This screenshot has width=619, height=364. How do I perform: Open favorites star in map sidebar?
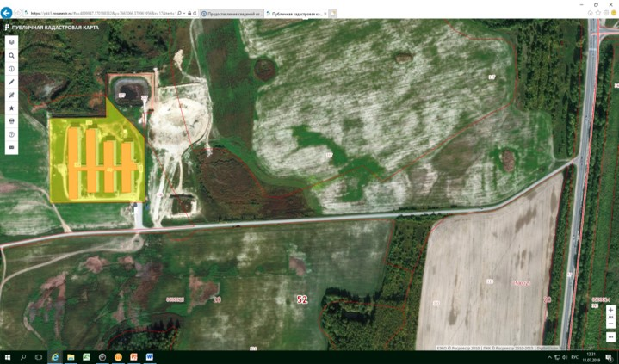(x=11, y=108)
